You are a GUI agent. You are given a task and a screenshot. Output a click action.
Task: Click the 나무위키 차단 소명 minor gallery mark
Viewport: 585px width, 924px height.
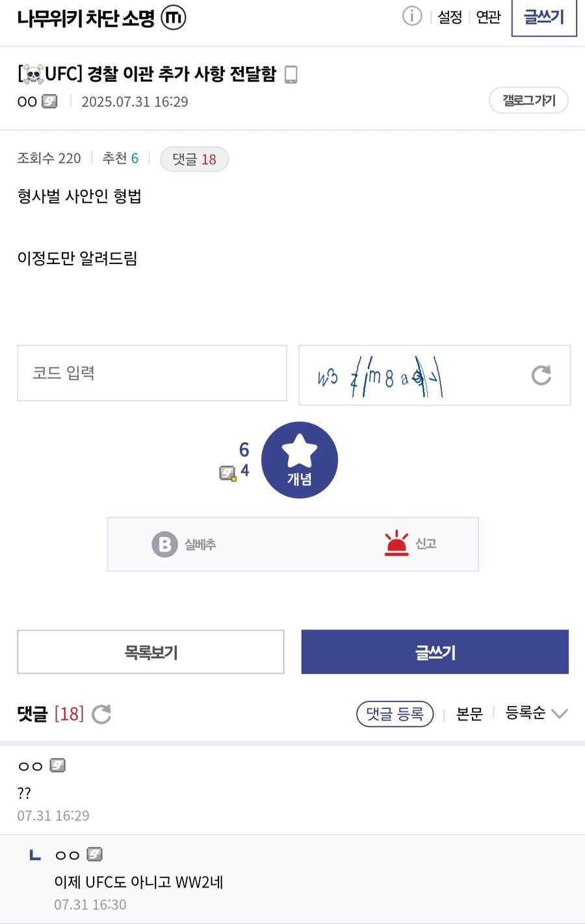coord(172,18)
